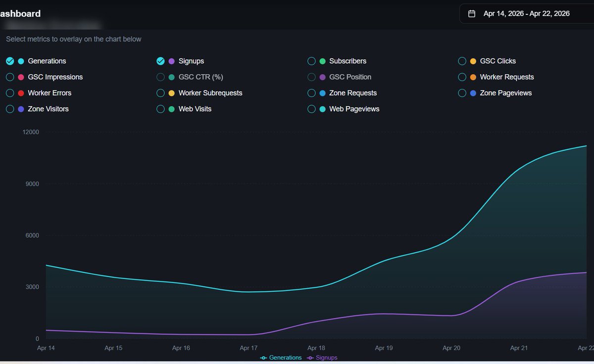
Task: Click the Signups label text
Action: tap(191, 61)
